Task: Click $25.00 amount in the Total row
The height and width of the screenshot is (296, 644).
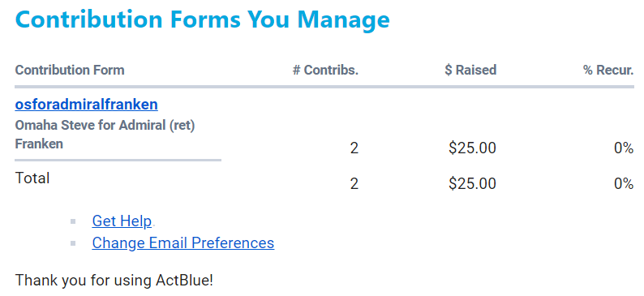Action: click(472, 183)
